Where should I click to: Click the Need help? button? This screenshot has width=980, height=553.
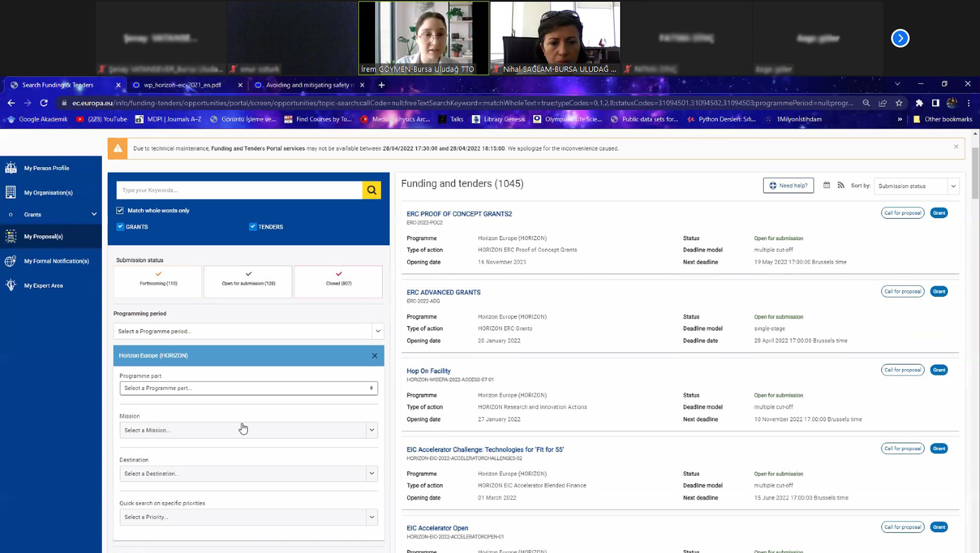click(788, 186)
